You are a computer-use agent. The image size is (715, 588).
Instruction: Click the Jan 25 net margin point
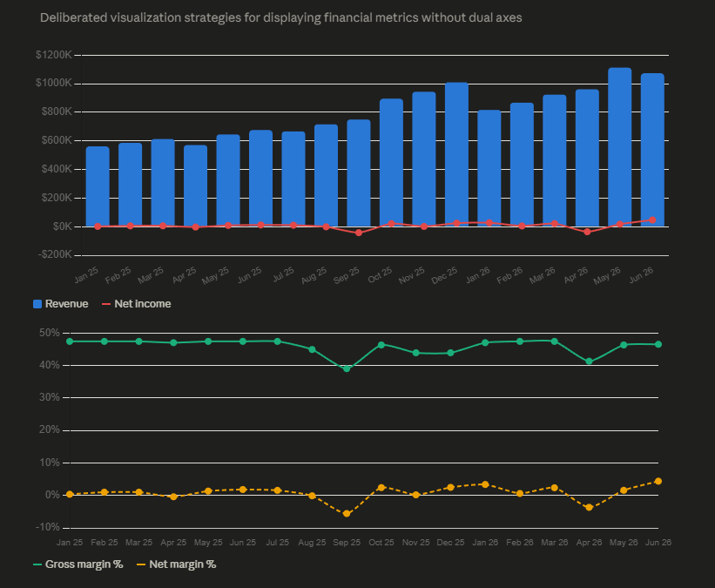coord(70,494)
